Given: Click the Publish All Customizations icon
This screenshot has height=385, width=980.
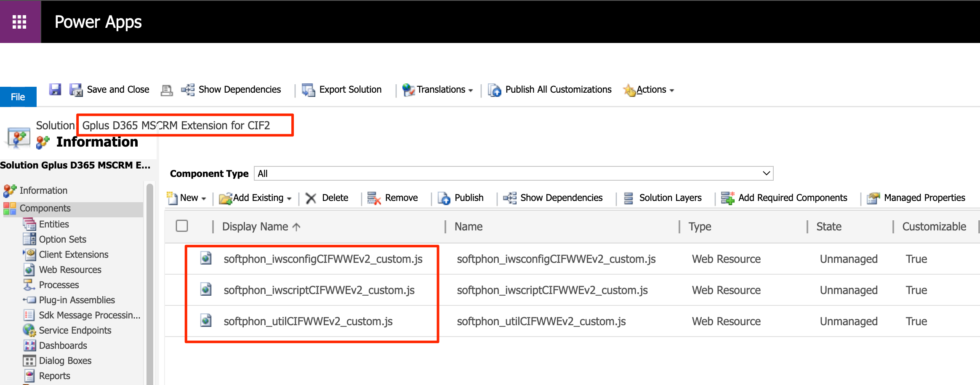Looking at the screenshot, I should (x=495, y=90).
